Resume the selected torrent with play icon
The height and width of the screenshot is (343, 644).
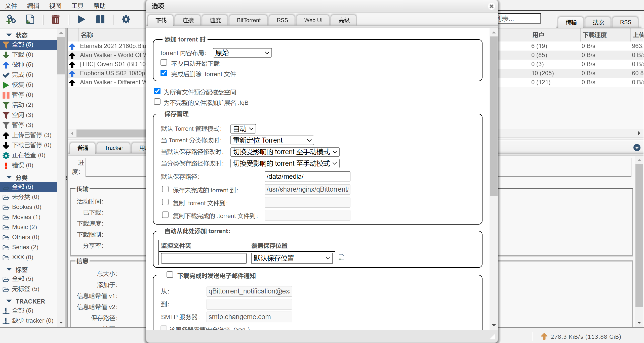[x=81, y=19]
